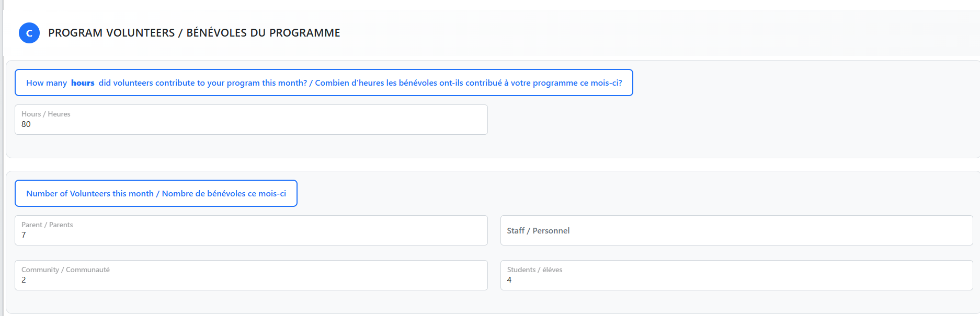Focus the empty Staff / Personnel field
The image size is (980, 316).
(736, 230)
